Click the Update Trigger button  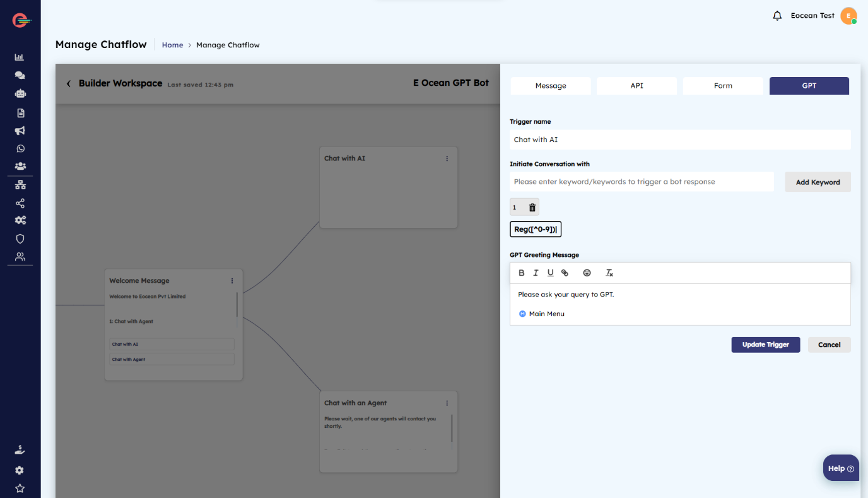pyautogui.click(x=765, y=345)
